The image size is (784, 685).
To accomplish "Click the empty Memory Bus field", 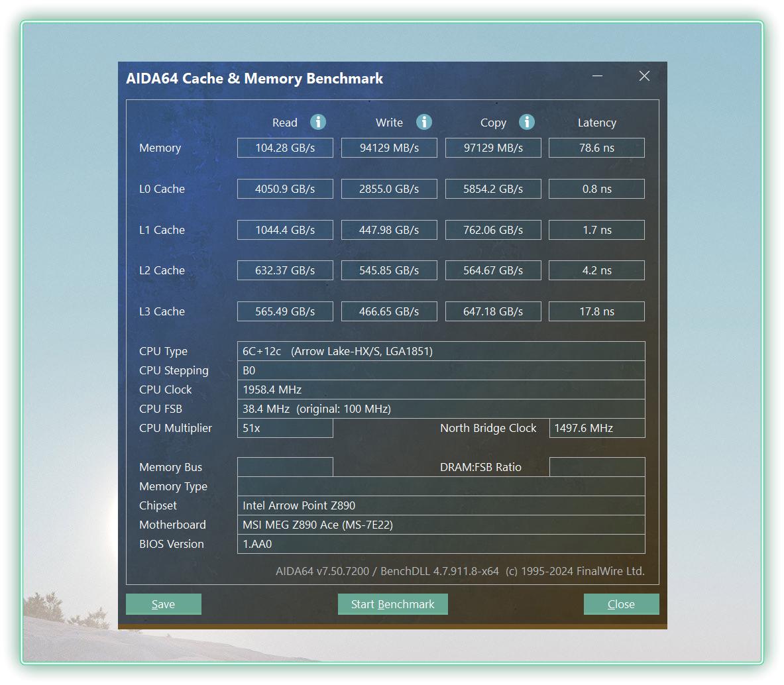I will (285, 467).
